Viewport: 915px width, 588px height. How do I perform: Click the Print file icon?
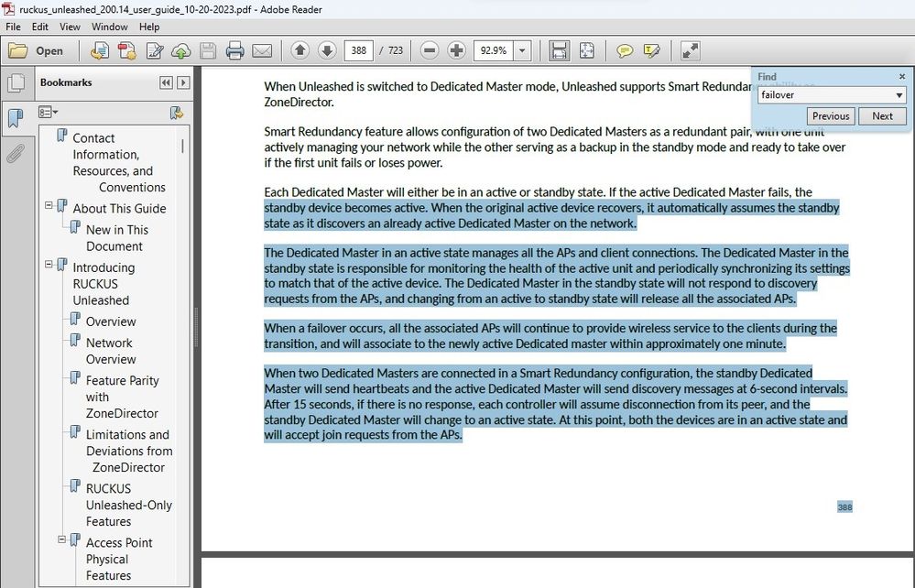[x=234, y=51]
